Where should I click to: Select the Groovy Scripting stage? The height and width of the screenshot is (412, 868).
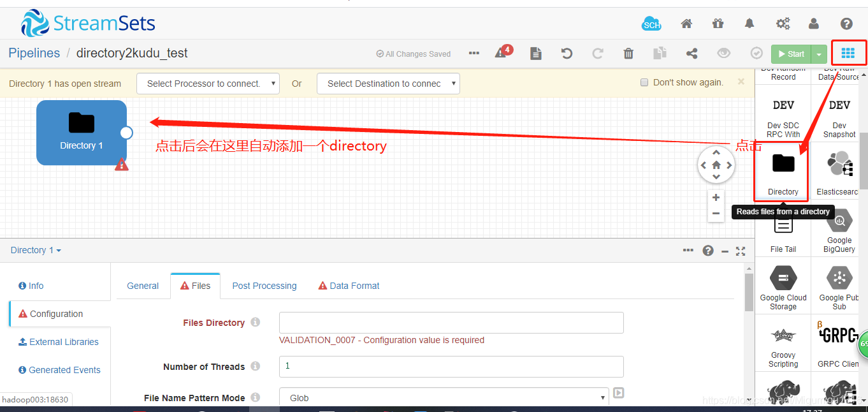[783, 344]
